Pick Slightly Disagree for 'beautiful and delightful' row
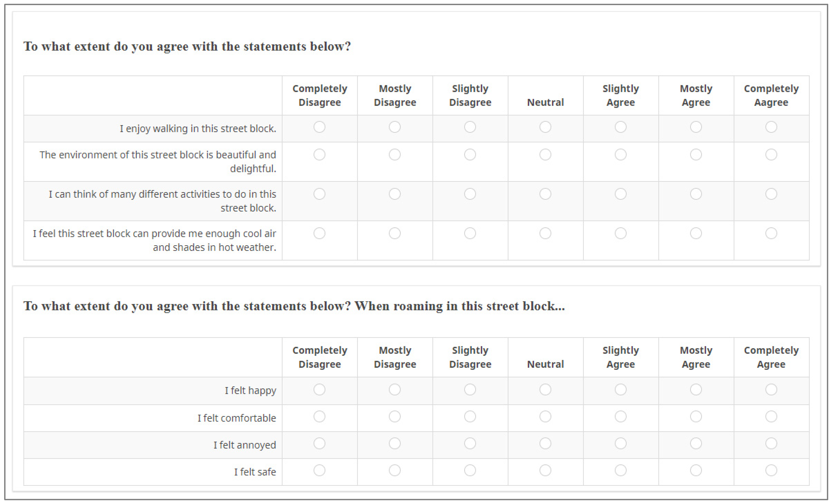The width and height of the screenshot is (832, 504). point(470,155)
